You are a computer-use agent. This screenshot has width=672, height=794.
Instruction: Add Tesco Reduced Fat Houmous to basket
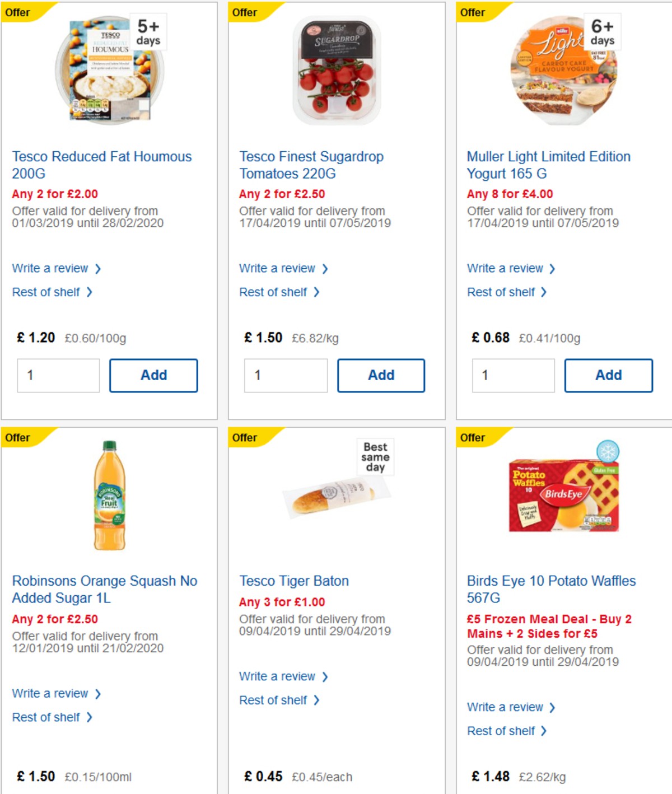[x=153, y=375]
